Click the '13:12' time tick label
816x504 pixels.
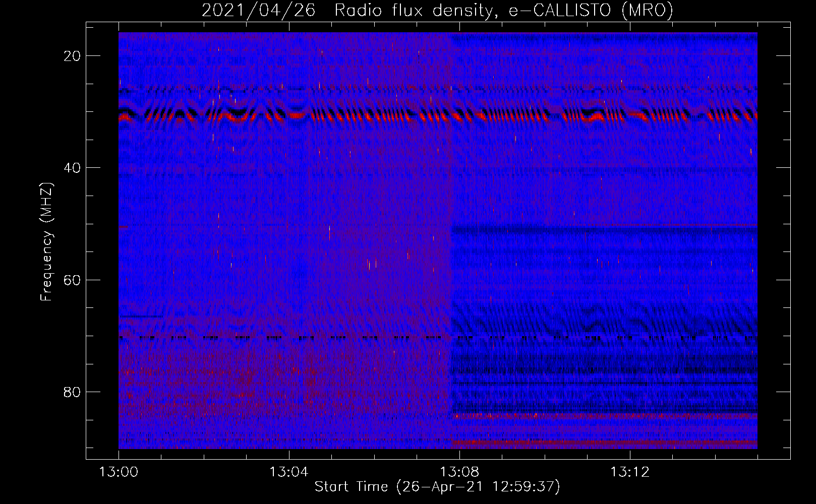click(x=630, y=472)
